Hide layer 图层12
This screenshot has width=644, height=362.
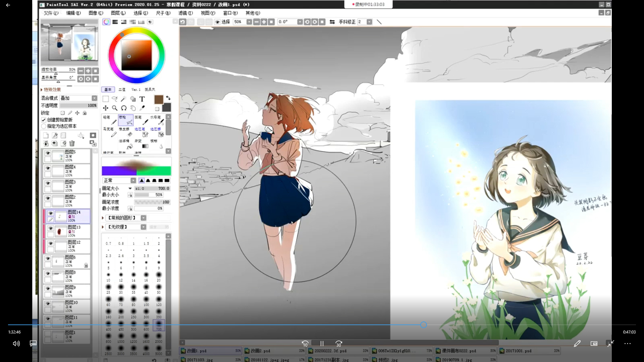click(x=51, y=244)
